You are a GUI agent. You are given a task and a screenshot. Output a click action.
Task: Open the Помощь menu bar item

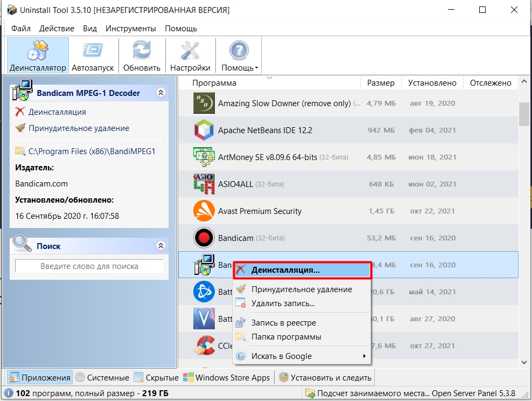181,29
